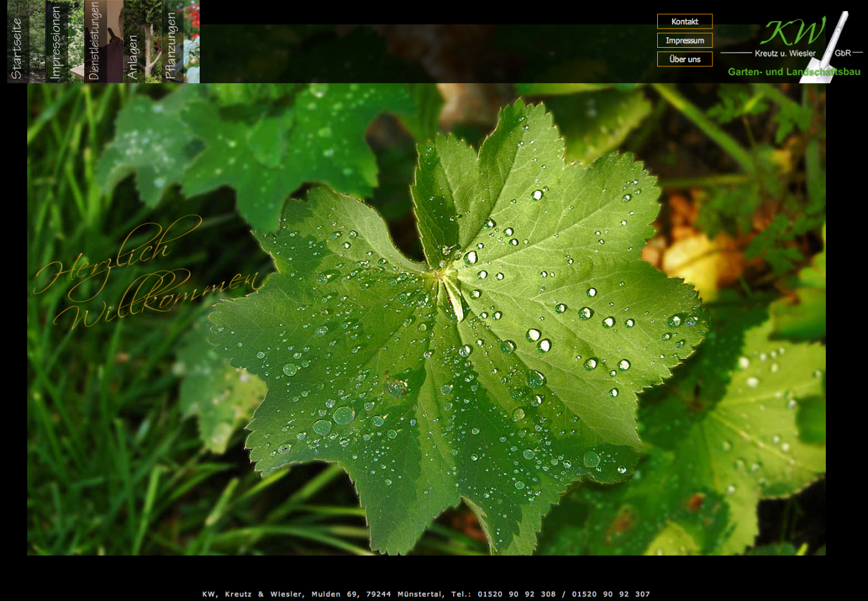Click the GbR label beside the spade
This screenshot has width=868, height=601.
coord(843,53)
